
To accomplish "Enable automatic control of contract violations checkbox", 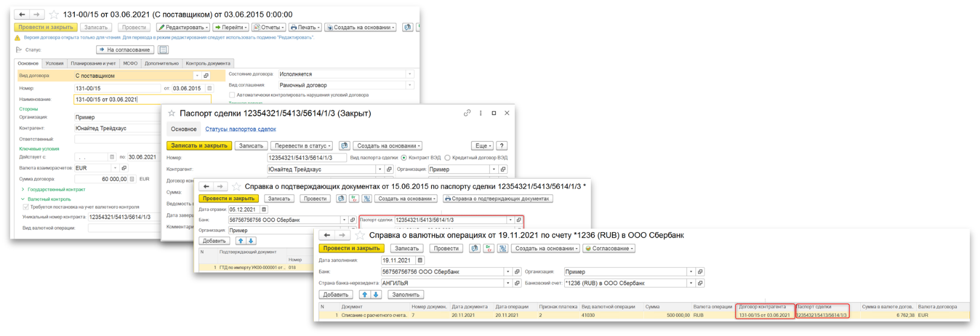I will click(232, 95).
